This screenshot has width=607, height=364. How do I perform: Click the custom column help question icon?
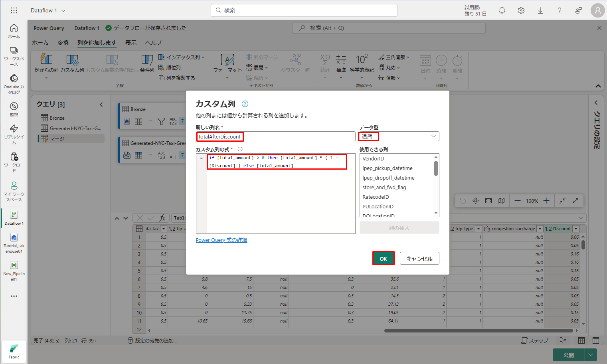click(x=245, y=104)
